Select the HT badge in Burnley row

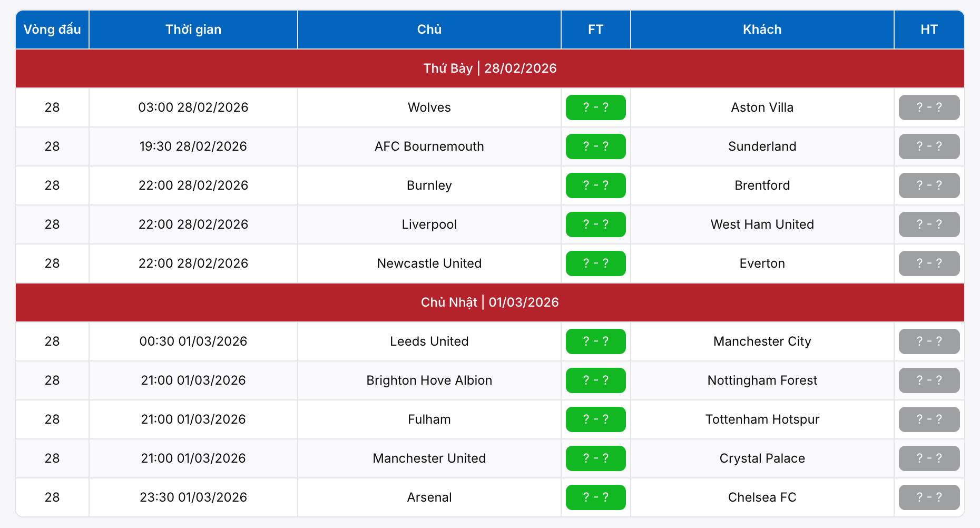click(x=929, y=185)
